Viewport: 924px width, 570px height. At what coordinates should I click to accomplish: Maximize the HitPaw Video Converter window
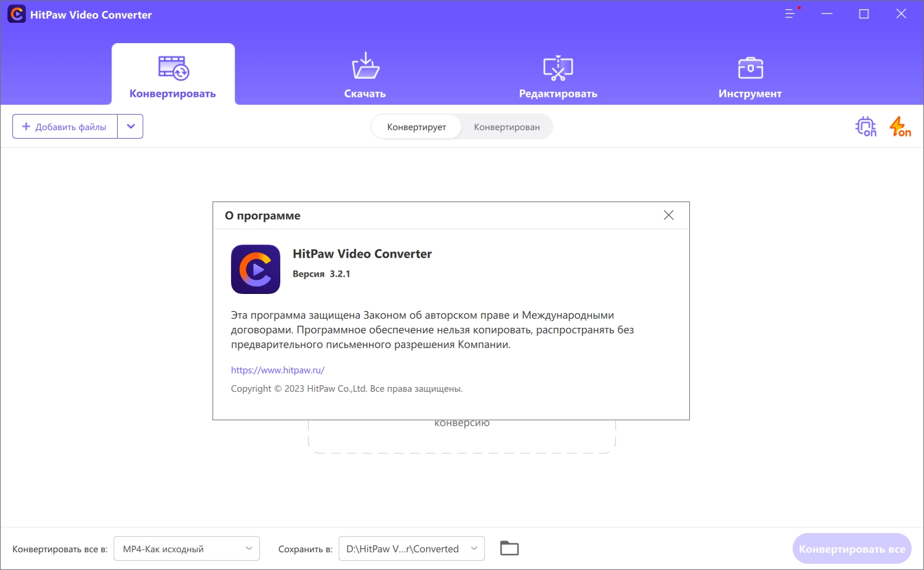click(x=864, y=14)
